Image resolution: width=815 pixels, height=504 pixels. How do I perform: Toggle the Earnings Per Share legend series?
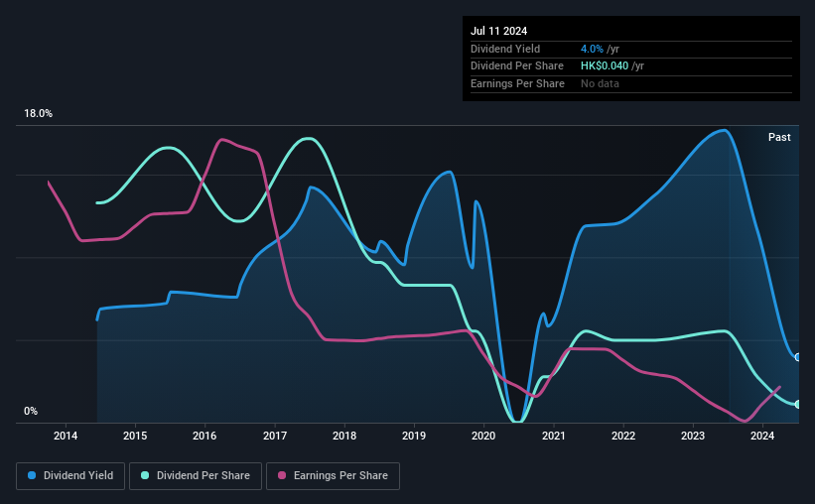[333, 475]
